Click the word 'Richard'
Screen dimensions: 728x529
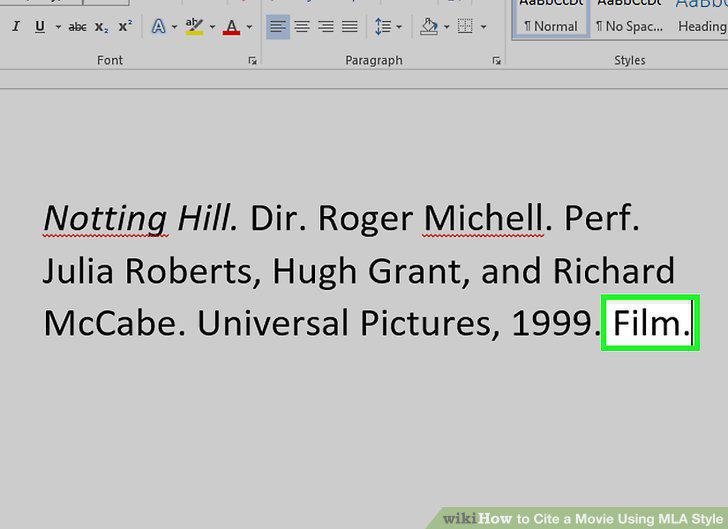[x=614, y=270]
